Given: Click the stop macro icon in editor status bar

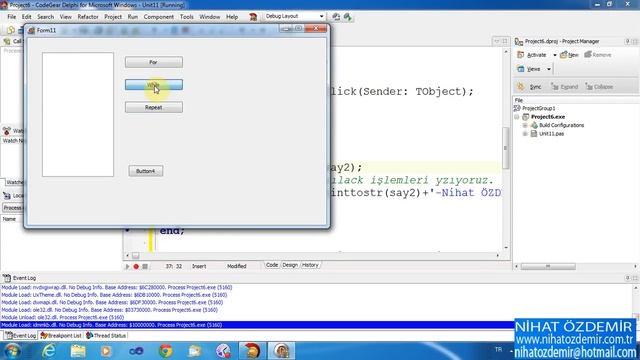Looking at the screenshot, I should [145, 267].
